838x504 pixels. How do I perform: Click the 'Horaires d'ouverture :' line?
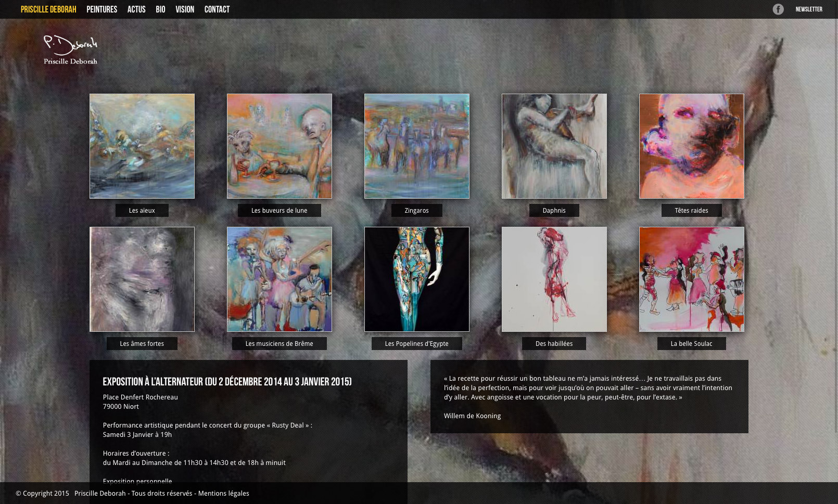click(136, 454)
